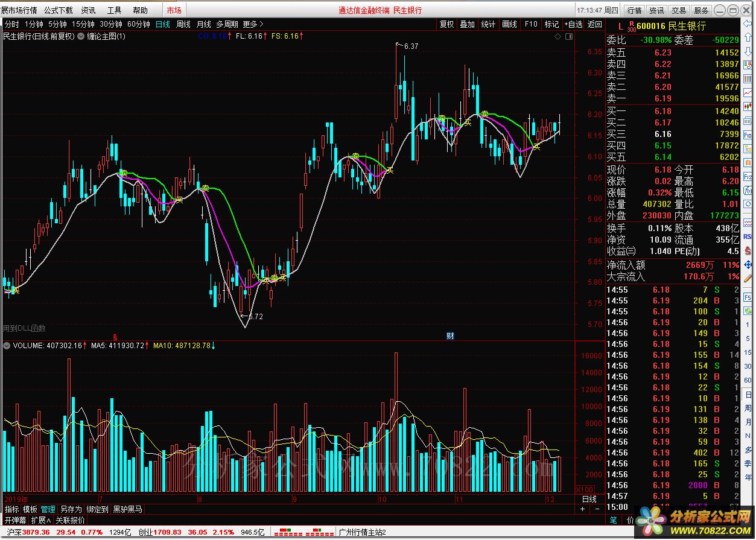Screen dimensions: 756x540
Task: Click the 叠加 toolbar button
Action: point(468,24)
